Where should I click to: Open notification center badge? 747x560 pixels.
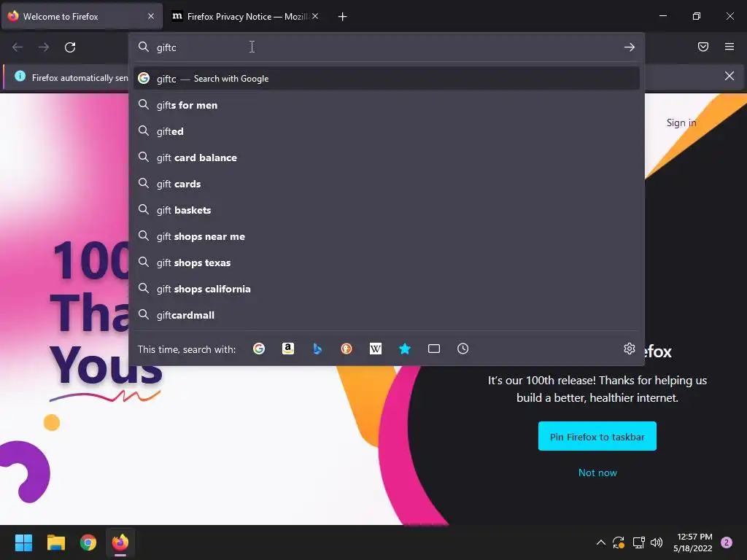tap(727, 542)
